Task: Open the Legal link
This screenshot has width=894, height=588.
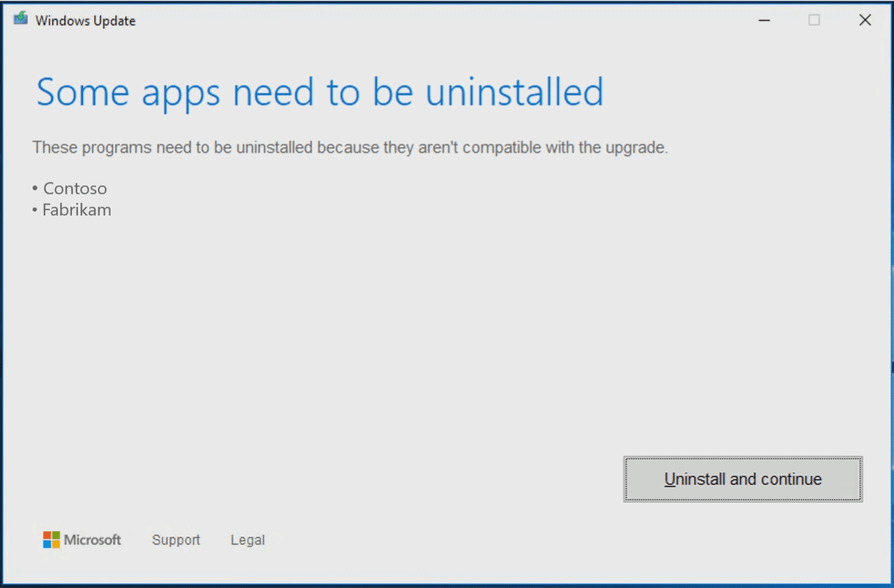Action: (248, 540)
